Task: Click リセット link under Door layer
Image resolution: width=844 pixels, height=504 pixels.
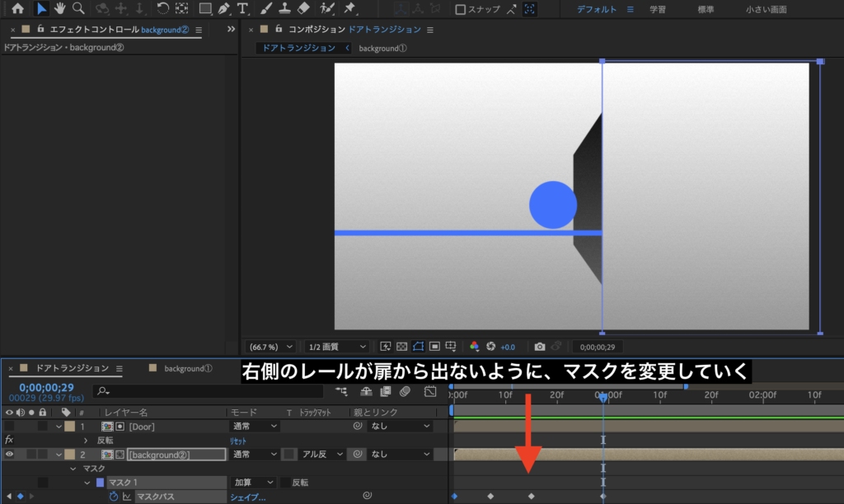Action: click(x=238, y=441)
